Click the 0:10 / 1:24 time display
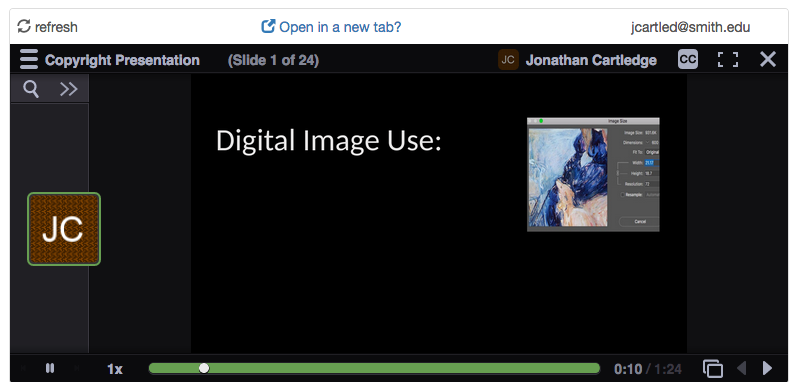 tap(647, 369)
